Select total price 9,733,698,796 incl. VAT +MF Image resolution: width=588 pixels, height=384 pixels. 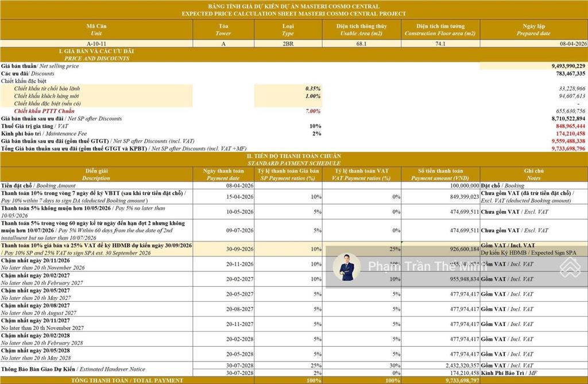coord(568,149)
